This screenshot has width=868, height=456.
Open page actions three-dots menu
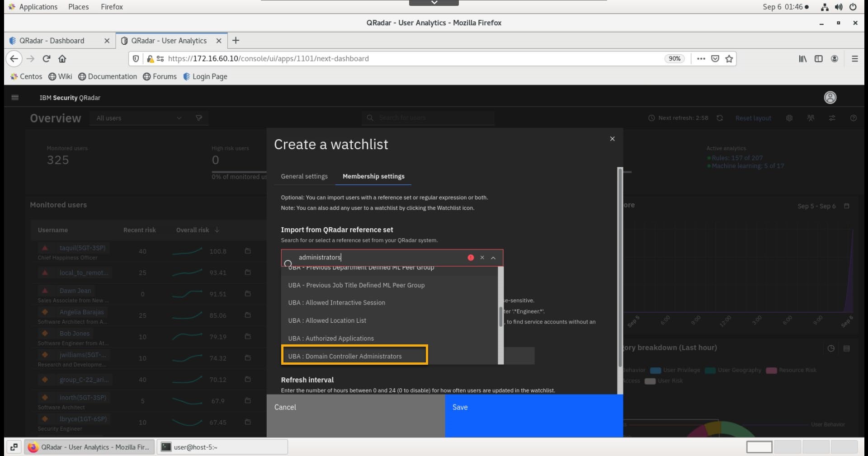coord(701,59)
